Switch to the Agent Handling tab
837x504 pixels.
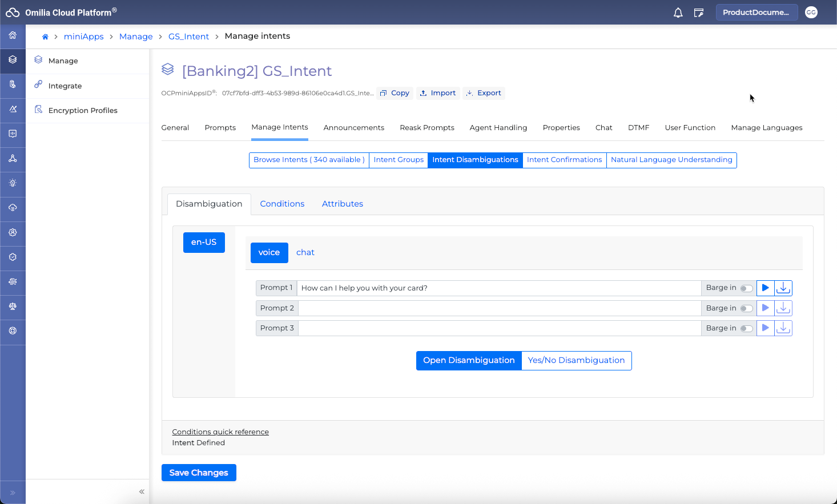[x=498, y=128]
